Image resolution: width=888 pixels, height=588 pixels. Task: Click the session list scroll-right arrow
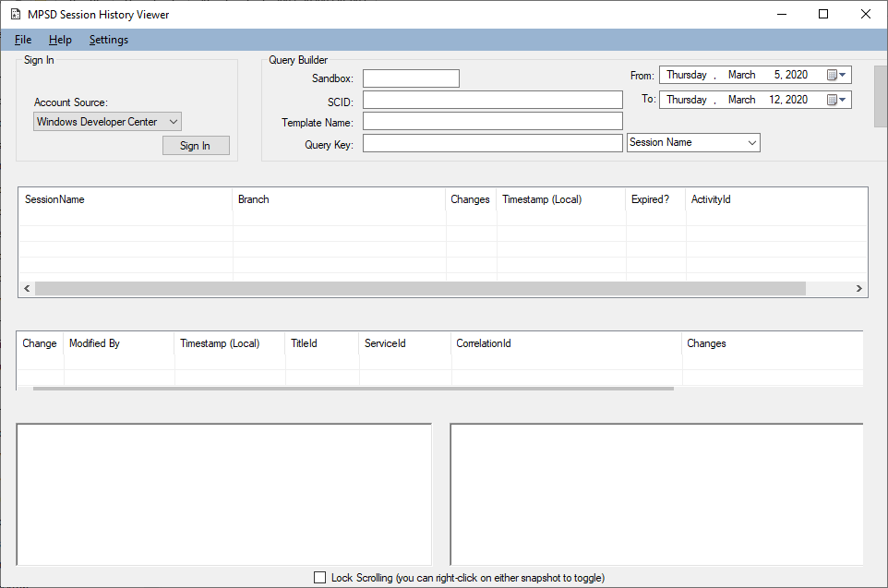coord(859,288)
